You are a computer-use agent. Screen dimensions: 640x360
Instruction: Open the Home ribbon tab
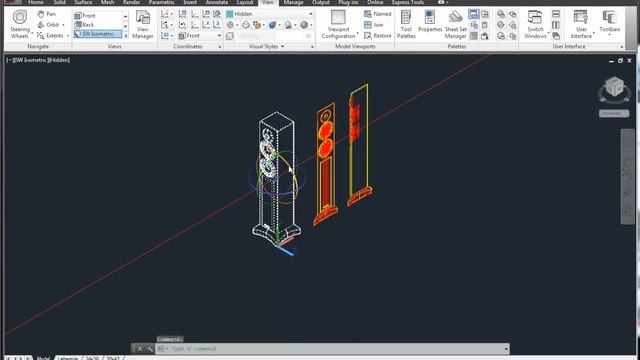[x=36, y=2]
